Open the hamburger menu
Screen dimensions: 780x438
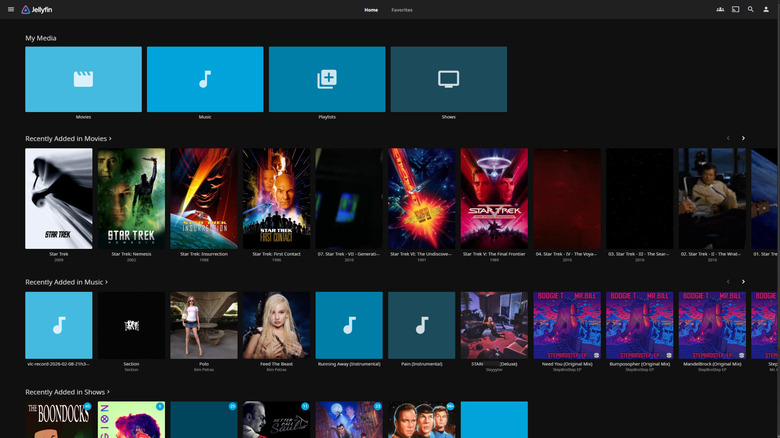[11, 9]
